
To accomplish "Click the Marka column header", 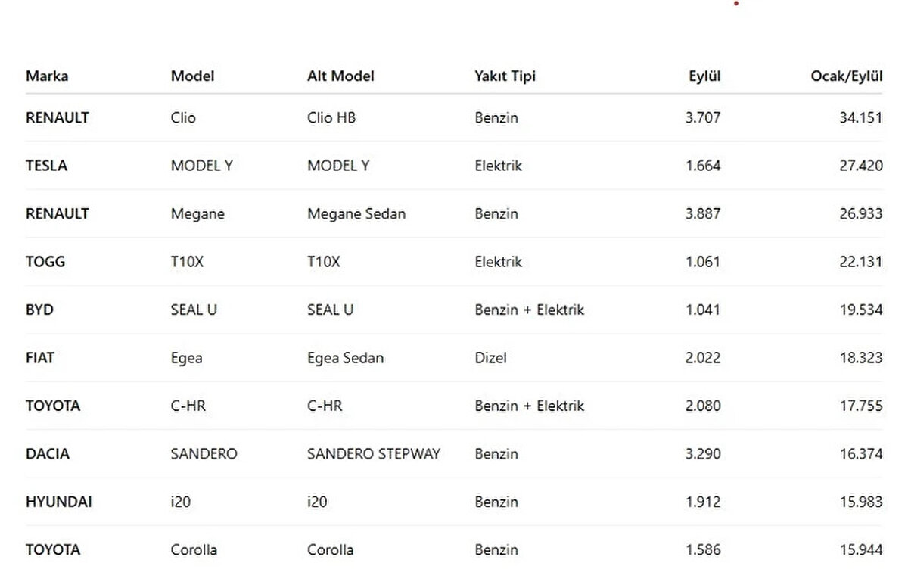I will [x=47, y=76].
